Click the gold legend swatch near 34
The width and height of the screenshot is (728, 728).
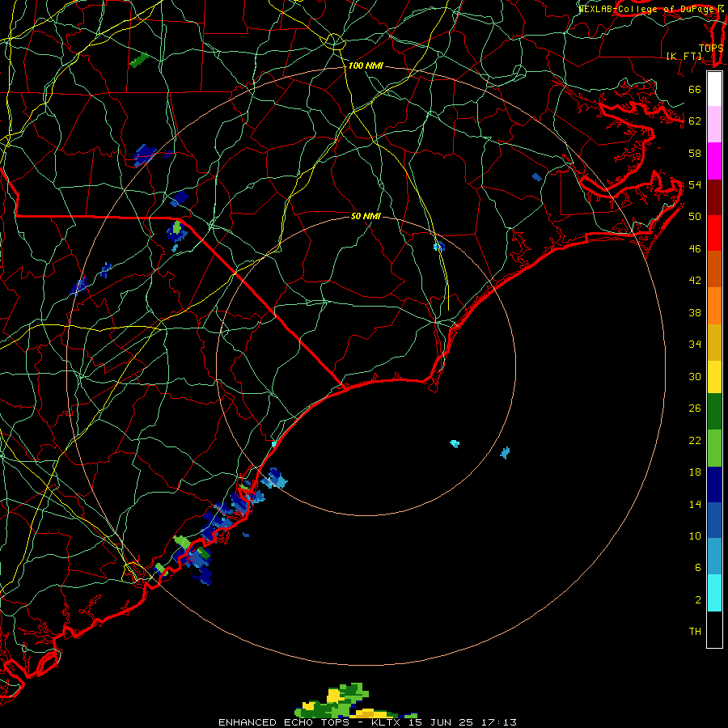[x=714, y=342]
